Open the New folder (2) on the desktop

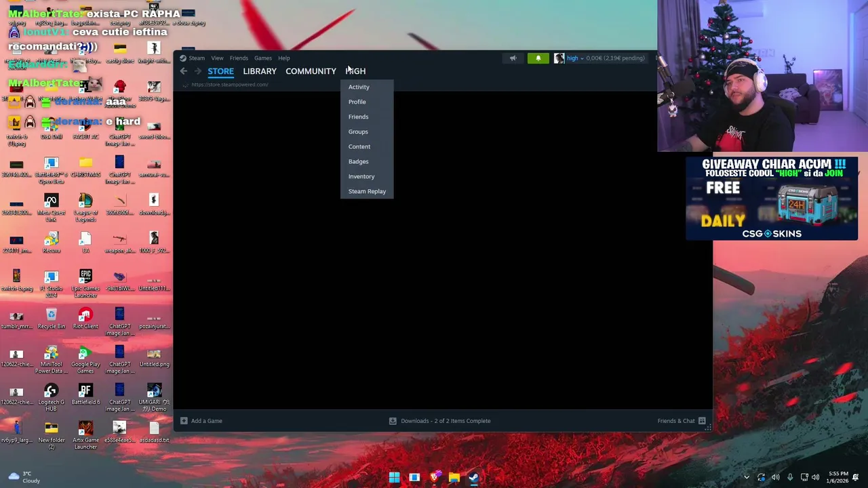pyautogui.click(x=52, y=436)
